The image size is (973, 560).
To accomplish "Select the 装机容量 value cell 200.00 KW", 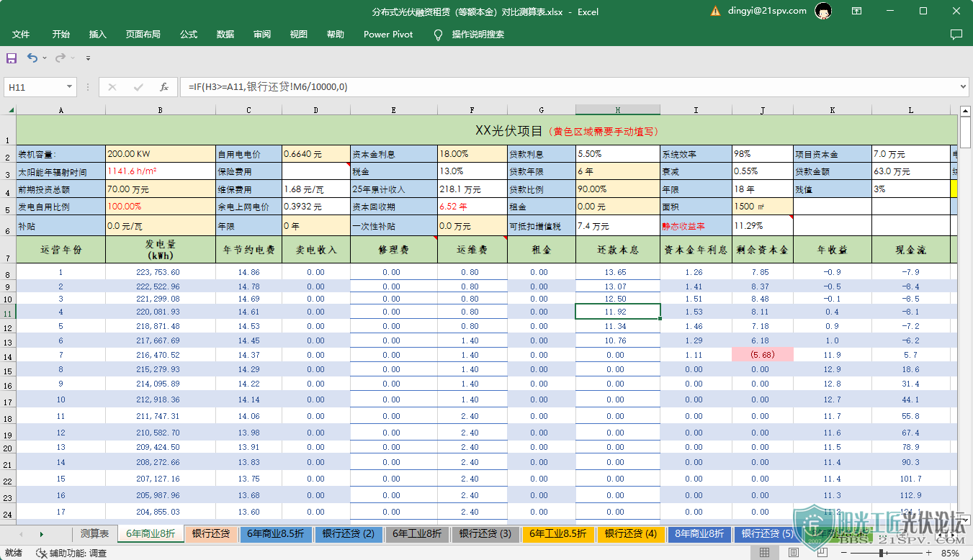I will tap(161, 154).
